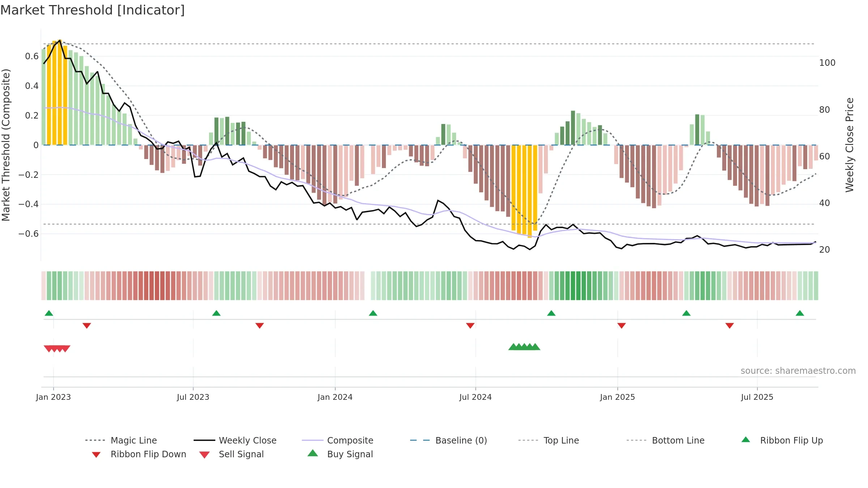Click the red triangle icon in Ribbon Flip Down legend
Screen dimensions: 868x488
click(96, 455)
